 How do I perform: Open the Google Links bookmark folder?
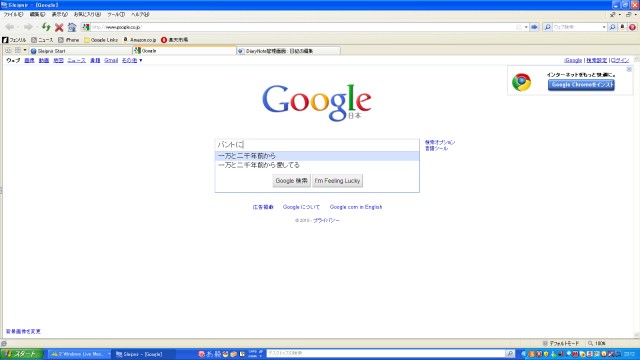pos(101,40)
